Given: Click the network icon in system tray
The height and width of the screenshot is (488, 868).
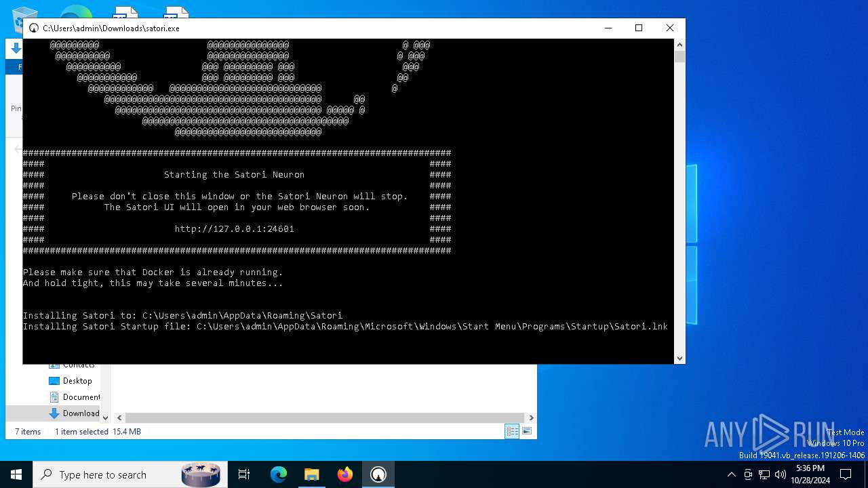Looking at the screenshot, I should point(764,474).
